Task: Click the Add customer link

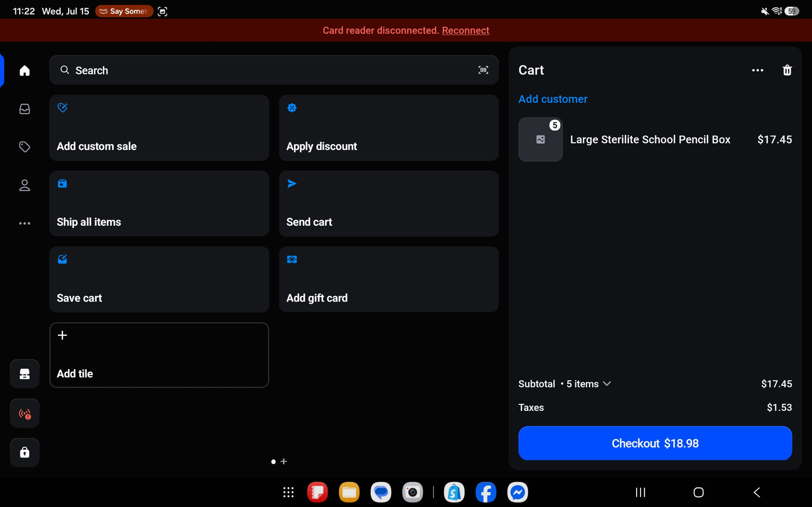Action: [553, 99]
